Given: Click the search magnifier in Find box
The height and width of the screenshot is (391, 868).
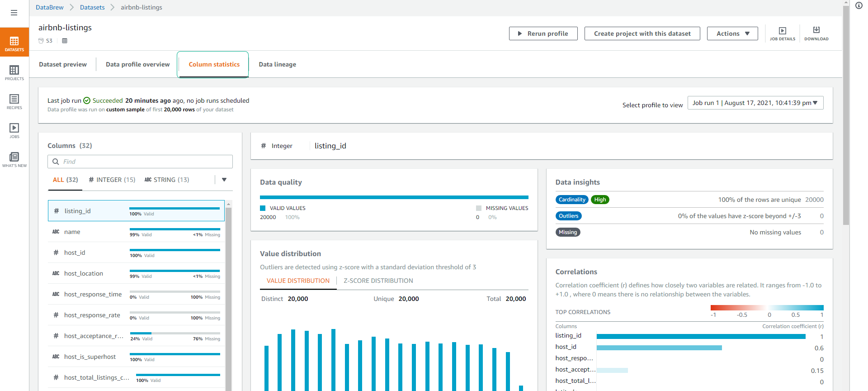Looking at the screenshot, I should tap(56, 162).
